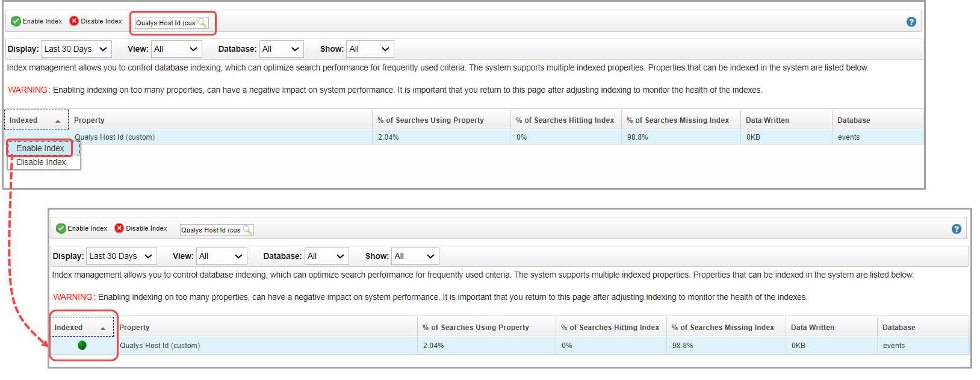
Task: Click the red Disable Index icon in the upper toolbar
Action: point(74,21)
